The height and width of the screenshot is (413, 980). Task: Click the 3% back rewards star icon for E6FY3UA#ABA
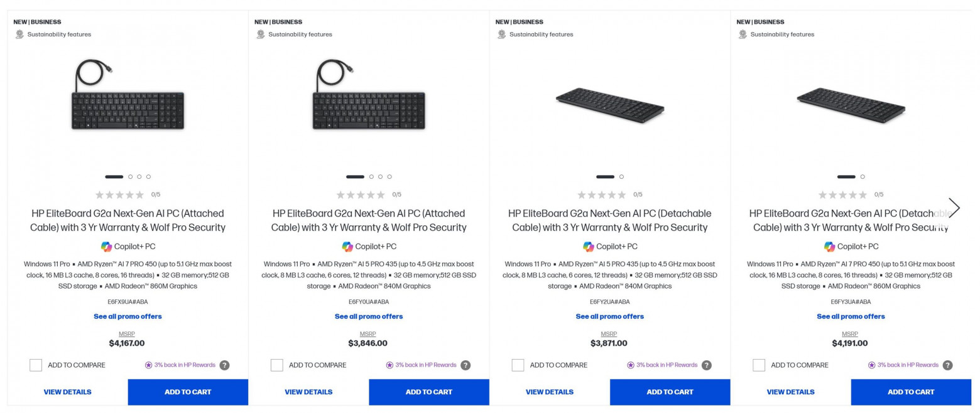871,365
